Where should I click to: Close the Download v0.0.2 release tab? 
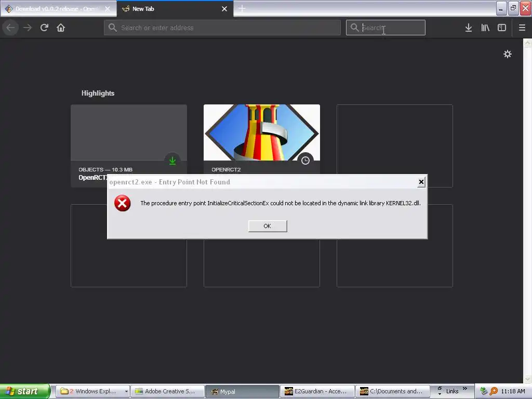108,9
